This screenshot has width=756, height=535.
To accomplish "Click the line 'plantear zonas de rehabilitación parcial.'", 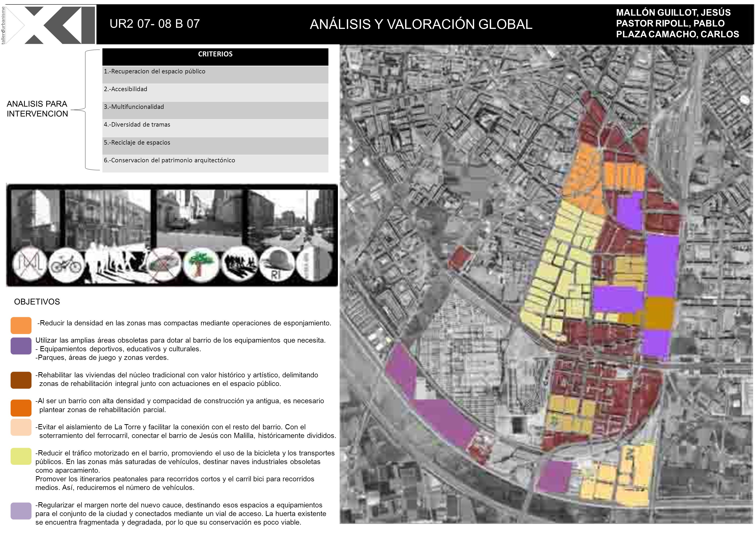I will pyautogui.click(x=102, y=410).
